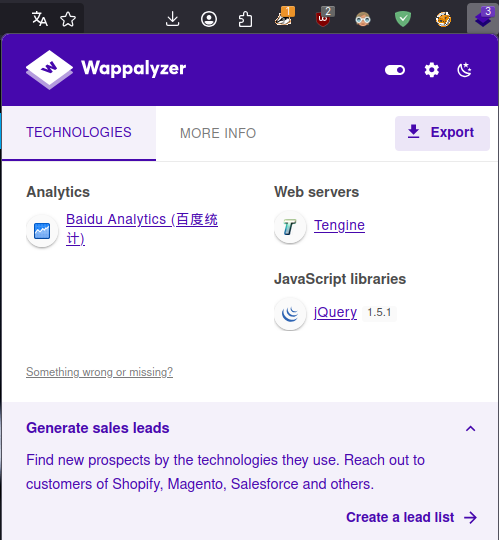This screenshot has height=540, width=499.
Task: Switch to dark mode moon icon
Action: click(464, 70)
